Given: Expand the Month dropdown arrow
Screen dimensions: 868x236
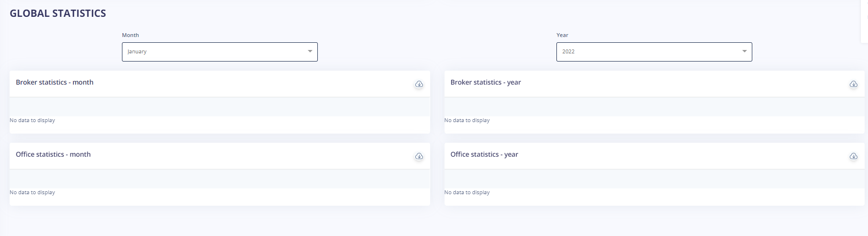Looking at the screenshot, I should 310,51.
